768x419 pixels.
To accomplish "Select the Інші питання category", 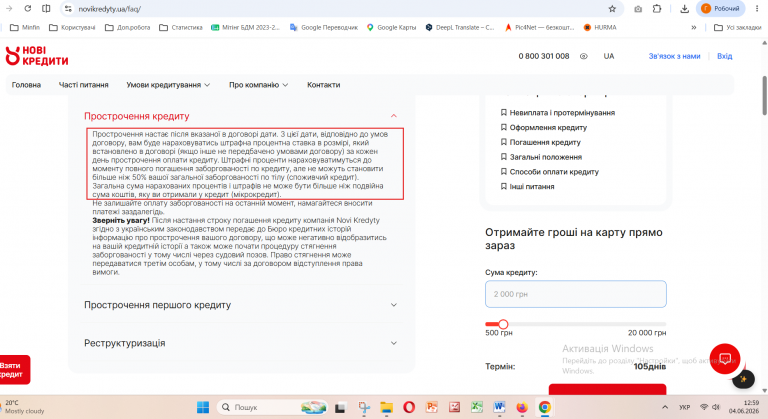I will click(528, 186).
